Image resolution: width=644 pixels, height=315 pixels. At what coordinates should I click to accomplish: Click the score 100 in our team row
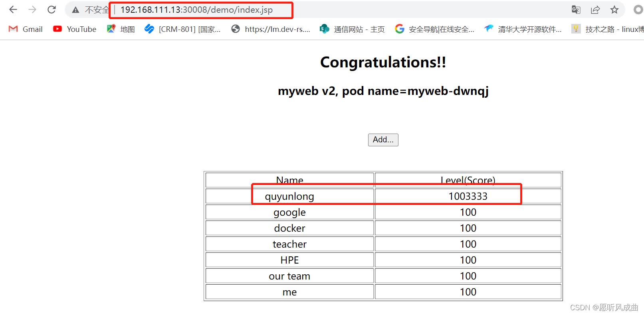tap(468, 276)
